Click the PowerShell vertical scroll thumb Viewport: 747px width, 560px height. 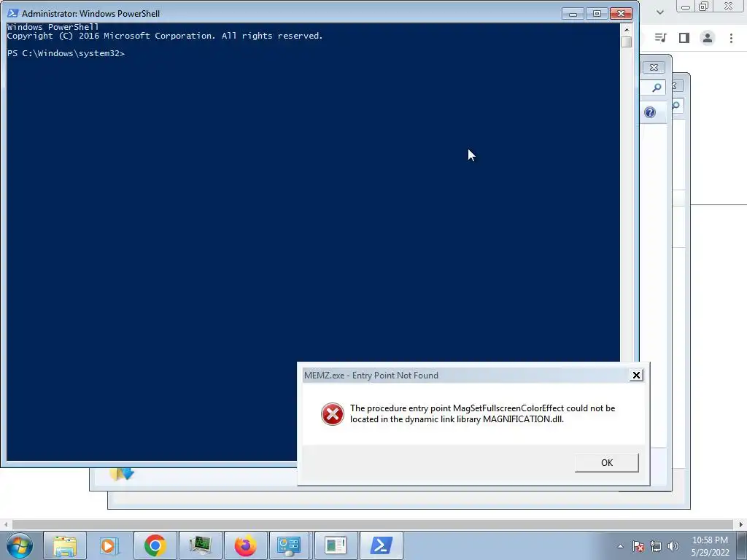pyautogui.click(x=627, y=42)
